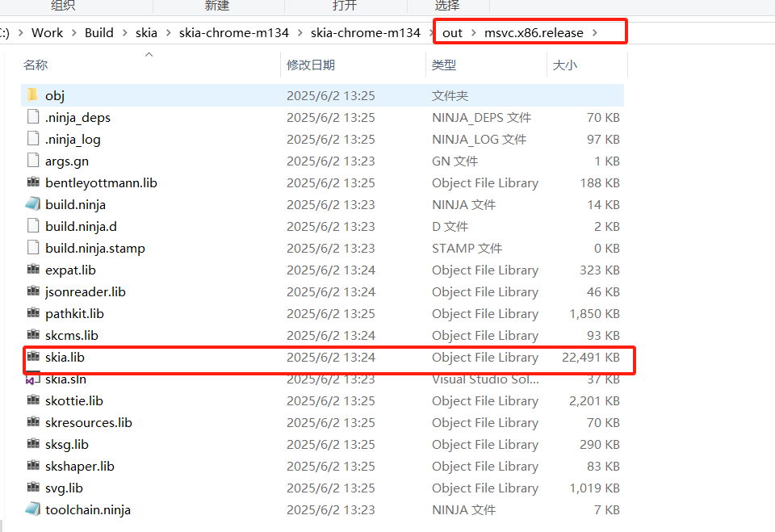Select the build.ninja file icon

[32, 204]
